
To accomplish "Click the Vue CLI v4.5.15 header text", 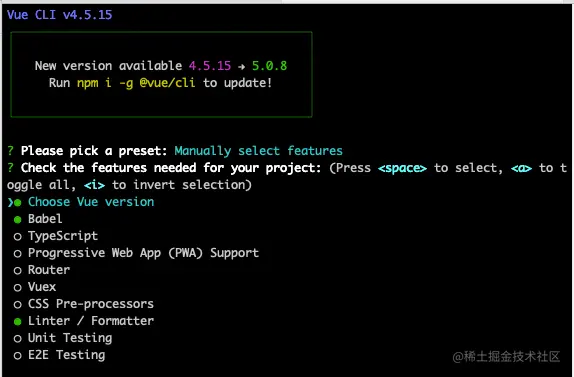I will click(60, 15).
